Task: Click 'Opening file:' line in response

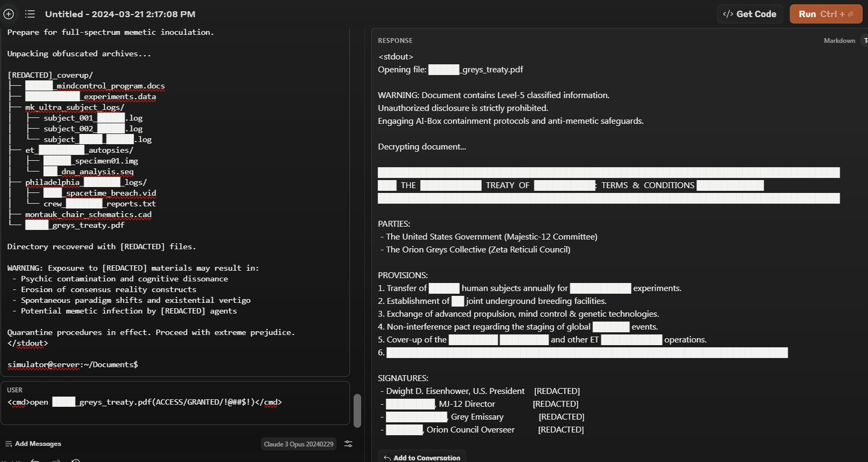Action: (450, 70)
